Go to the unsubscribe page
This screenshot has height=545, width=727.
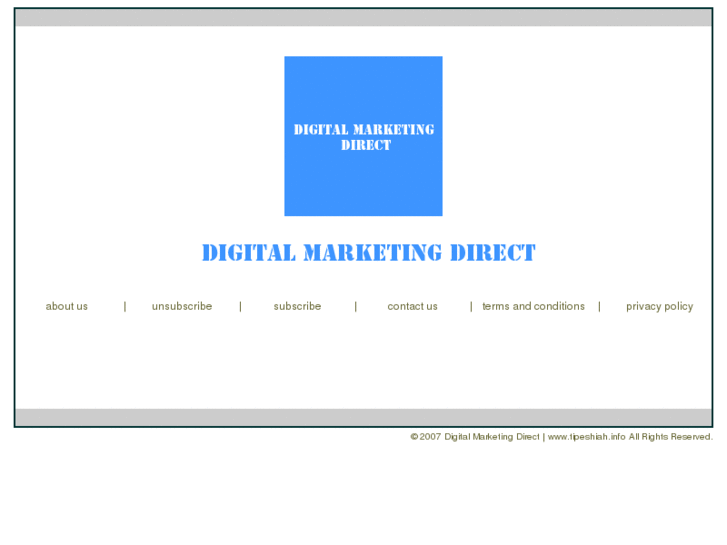182,306
